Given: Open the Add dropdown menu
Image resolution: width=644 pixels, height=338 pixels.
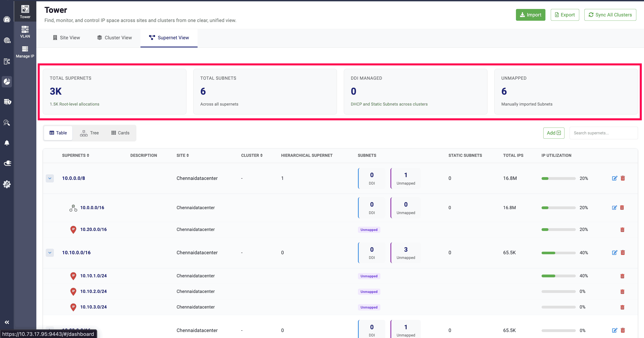Looking at the screenshot, I should [554, 133].
